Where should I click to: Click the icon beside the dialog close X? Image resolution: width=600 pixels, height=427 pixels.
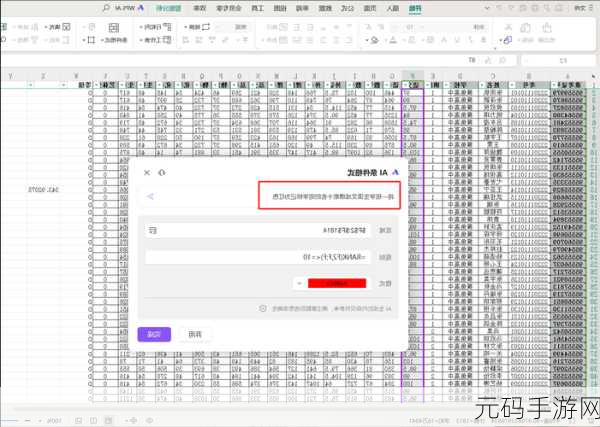coord(161,173)
